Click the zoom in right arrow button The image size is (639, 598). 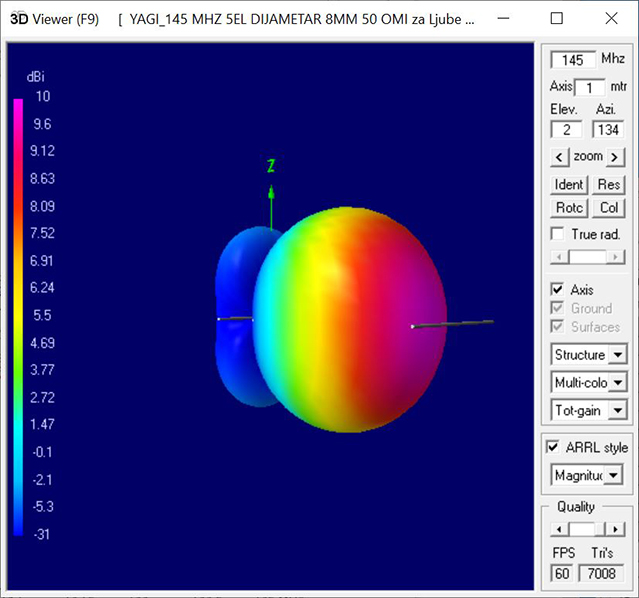(616, 157)
